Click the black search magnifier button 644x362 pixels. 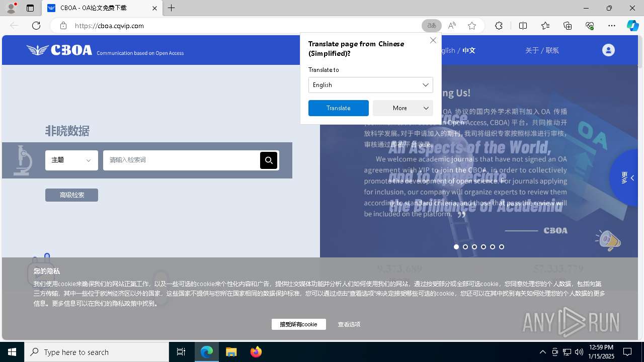[269, 160]
